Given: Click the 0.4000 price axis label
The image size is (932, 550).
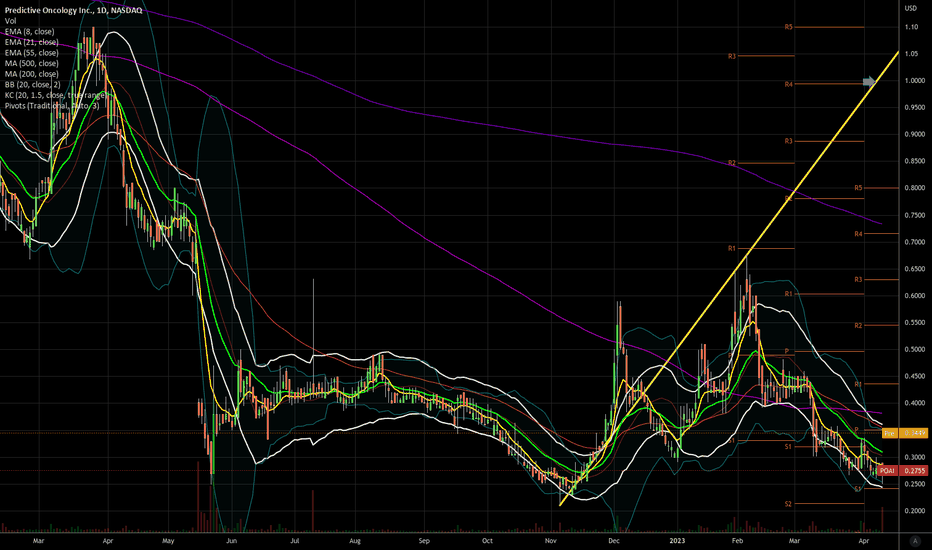Looking at the screenshot, I should [915, 403].
